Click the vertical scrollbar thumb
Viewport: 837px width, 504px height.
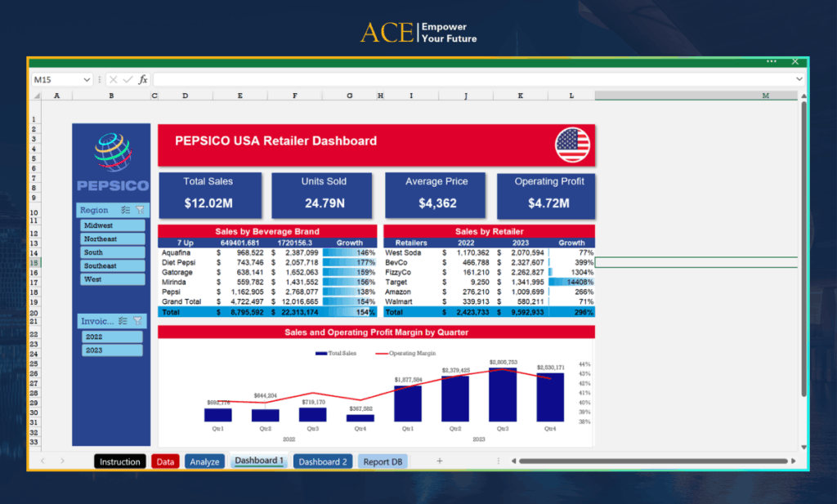pyautogui.click(x=803, y=248)
